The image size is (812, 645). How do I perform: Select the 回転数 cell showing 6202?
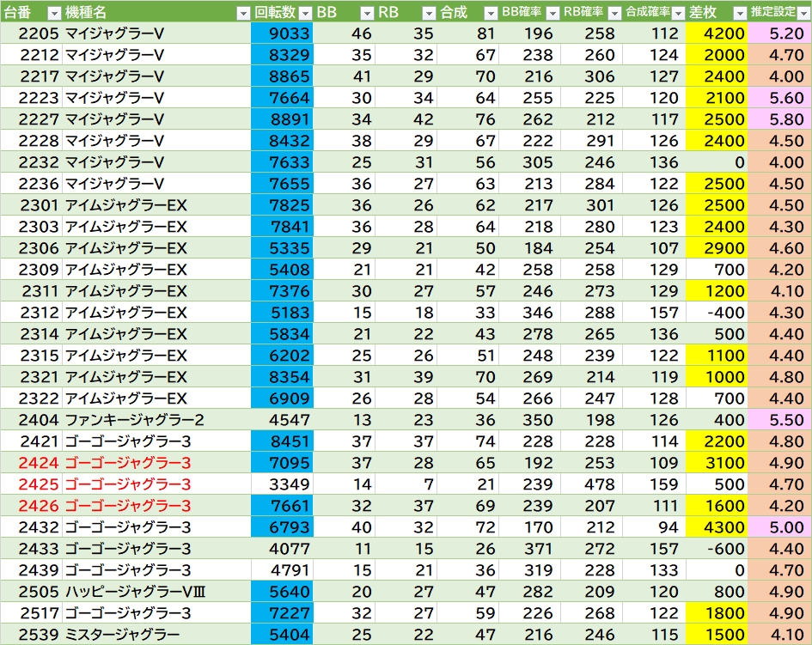pos(282,356)
